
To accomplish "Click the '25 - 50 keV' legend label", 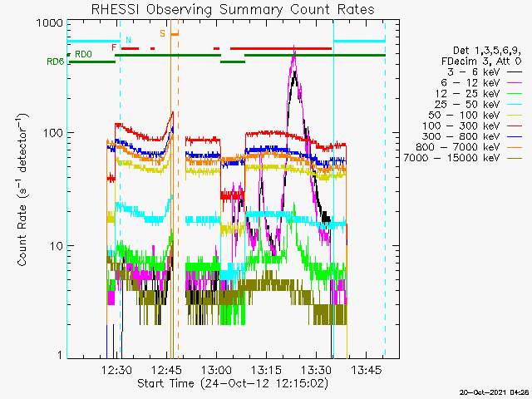I will (467, 104).
